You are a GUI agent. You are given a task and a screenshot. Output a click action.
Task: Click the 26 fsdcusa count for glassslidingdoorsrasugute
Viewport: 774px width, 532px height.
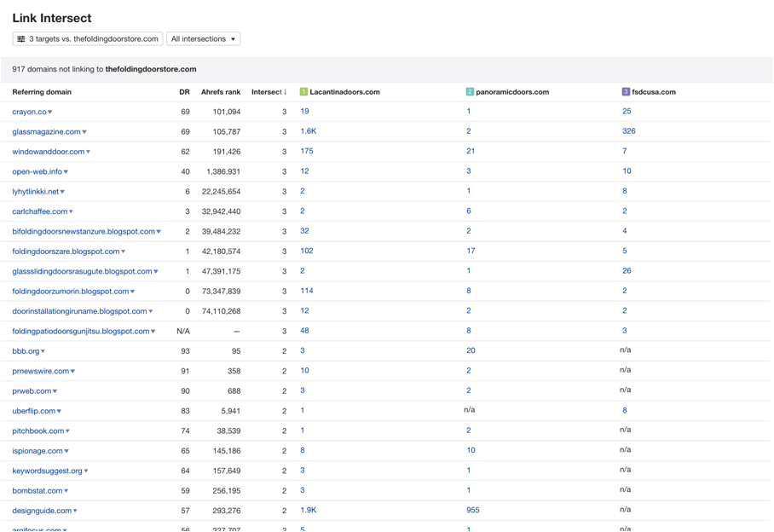(627, 270)
